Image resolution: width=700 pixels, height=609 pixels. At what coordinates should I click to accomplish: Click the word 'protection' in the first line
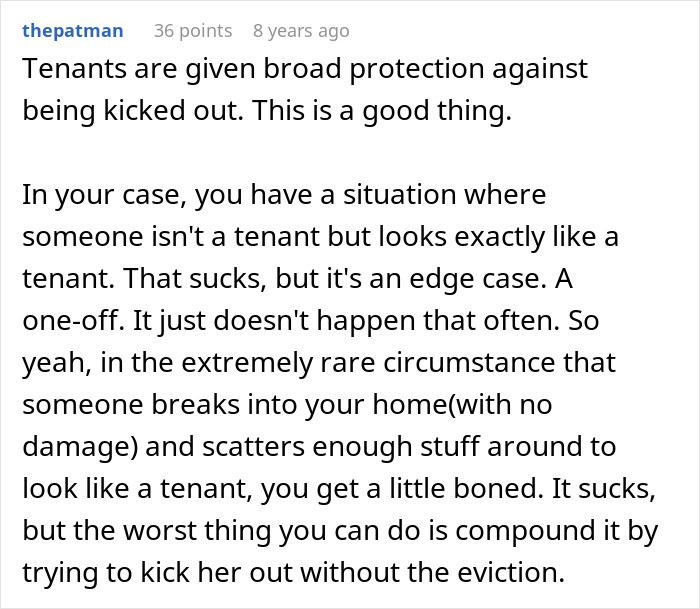[417, 70]
